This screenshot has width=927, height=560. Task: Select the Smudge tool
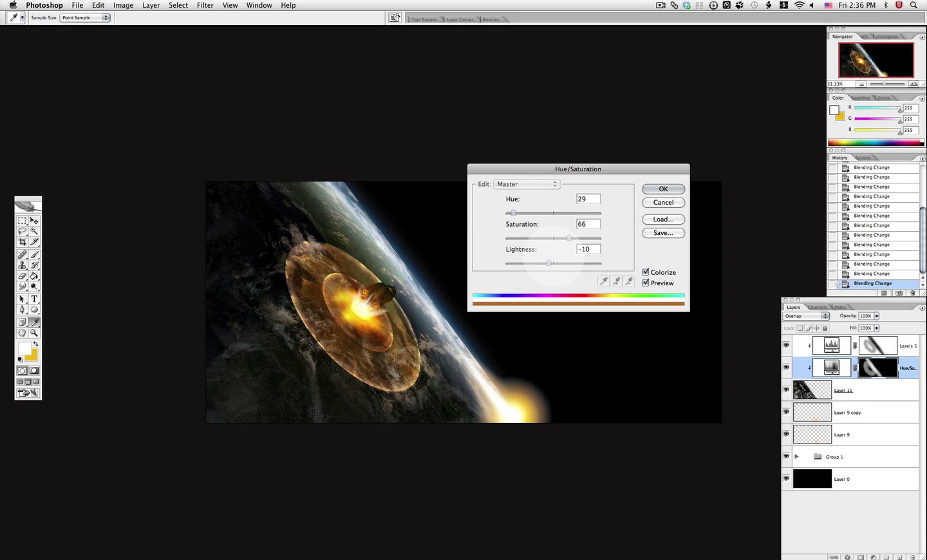click(x=22, y=286)
